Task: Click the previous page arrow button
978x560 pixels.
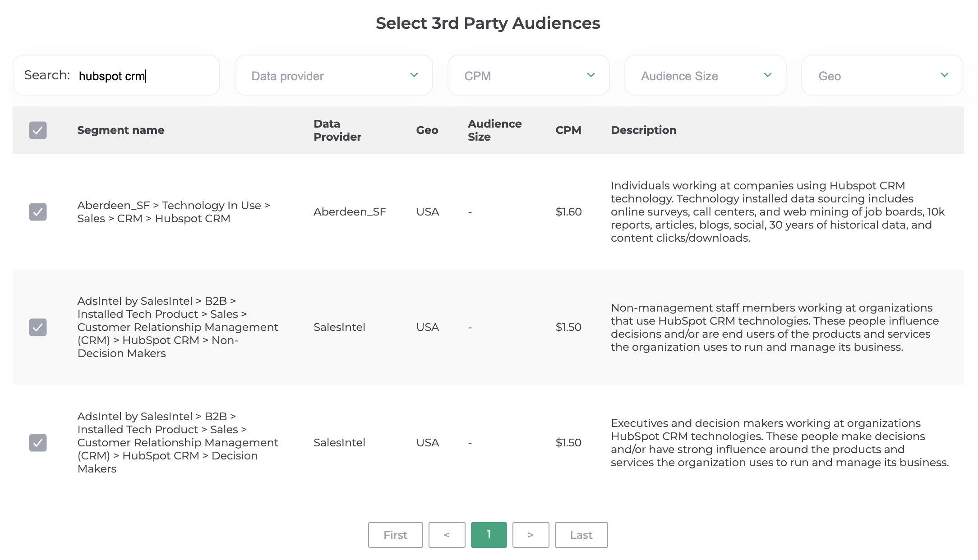Action: [x=447, y=535]
